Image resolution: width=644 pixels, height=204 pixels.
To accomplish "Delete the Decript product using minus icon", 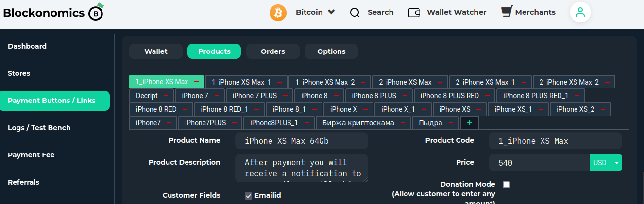I will click(166, 96).
